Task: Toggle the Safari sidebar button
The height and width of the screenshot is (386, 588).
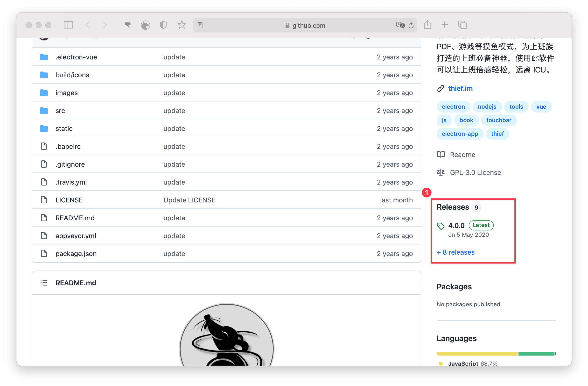Action: [x=69, y=25]
